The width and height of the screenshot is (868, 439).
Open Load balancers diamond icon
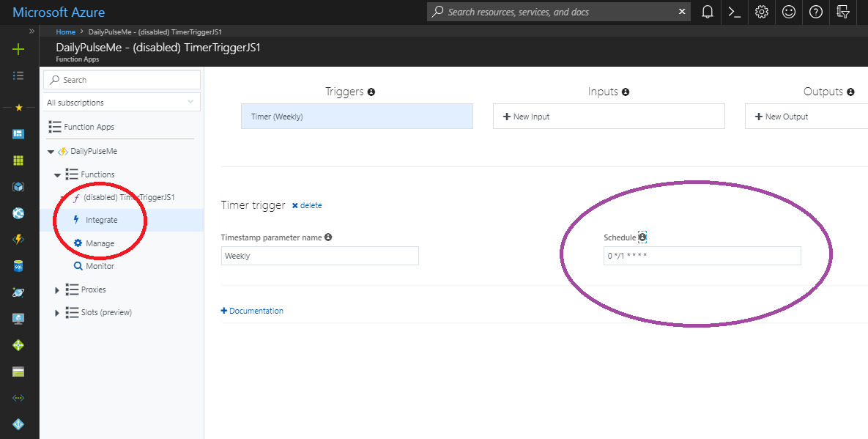18,345
